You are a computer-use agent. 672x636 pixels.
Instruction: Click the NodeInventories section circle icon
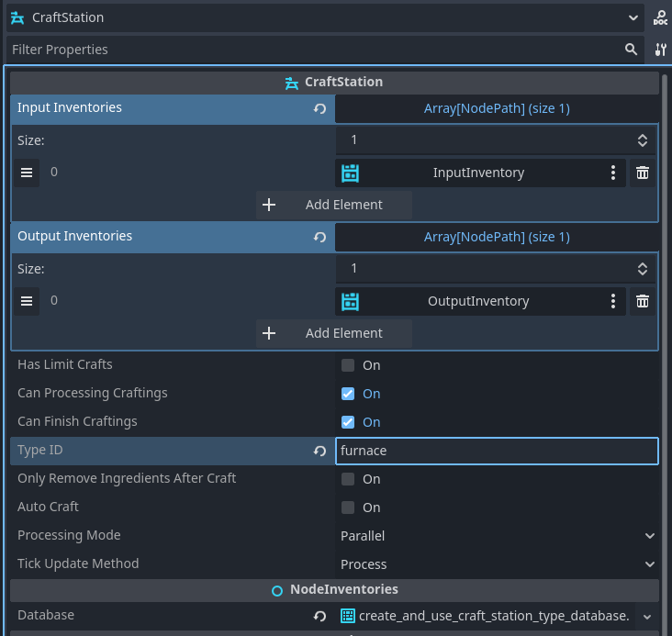tap(277, 591)
